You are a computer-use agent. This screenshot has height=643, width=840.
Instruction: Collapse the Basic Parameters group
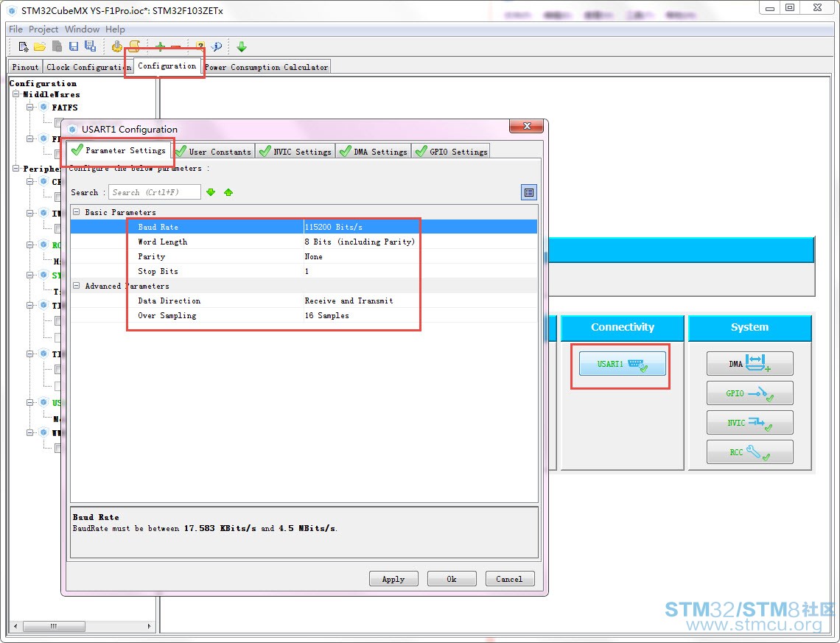[x=77, y=212]
